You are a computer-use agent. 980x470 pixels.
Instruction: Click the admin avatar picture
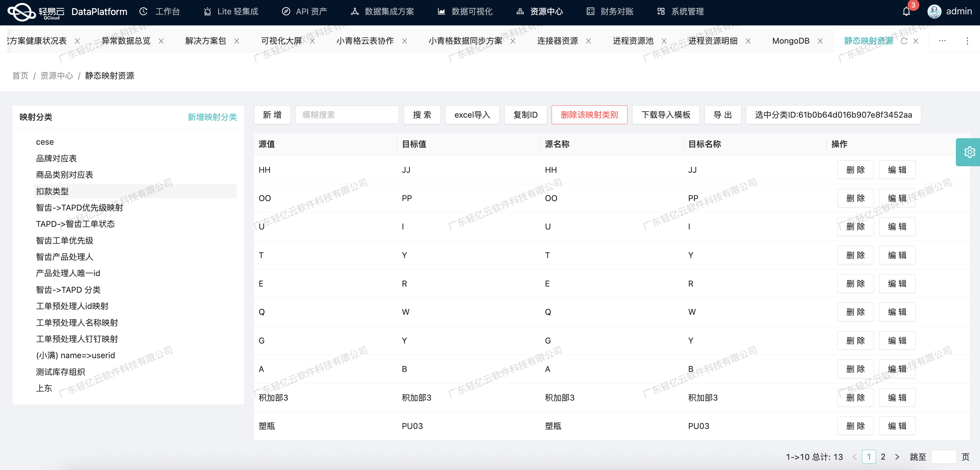(934, 12)
